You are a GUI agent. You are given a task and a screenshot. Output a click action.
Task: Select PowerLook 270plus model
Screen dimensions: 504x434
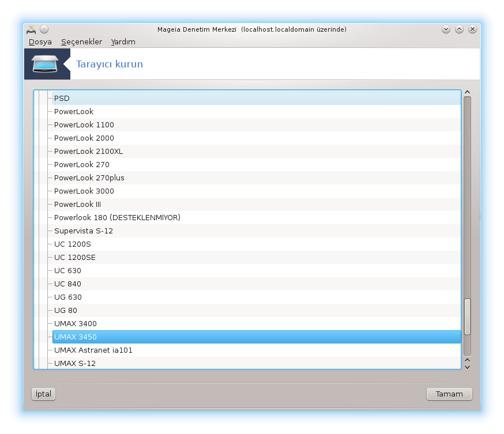(257, 178)
